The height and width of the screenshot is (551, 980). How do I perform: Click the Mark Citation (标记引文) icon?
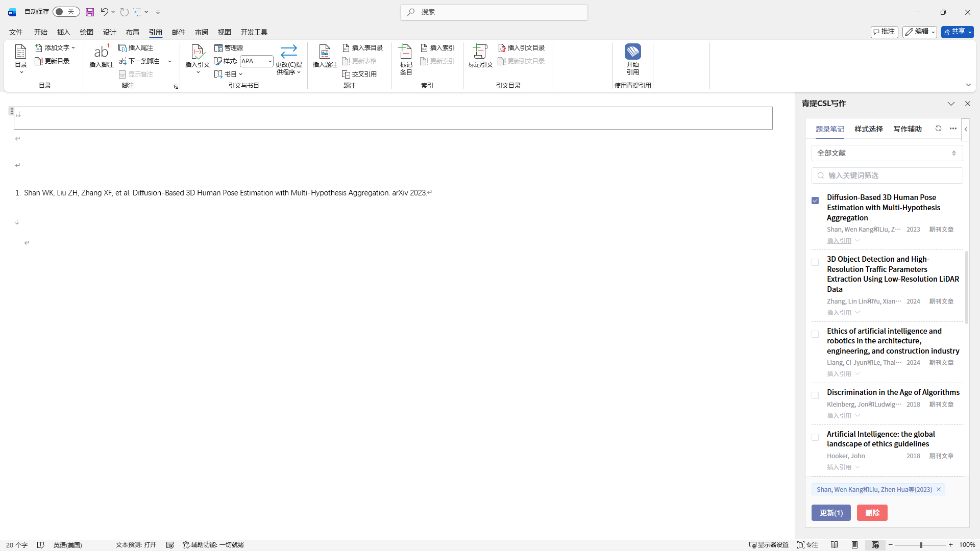480,52
